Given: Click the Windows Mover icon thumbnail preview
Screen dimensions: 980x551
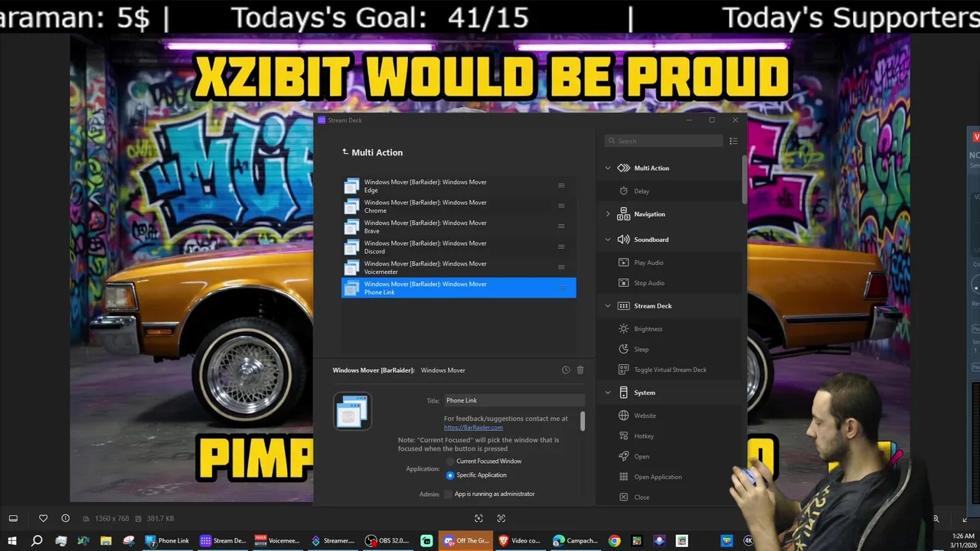Looking at the screenshot, I should click(352, 411).
